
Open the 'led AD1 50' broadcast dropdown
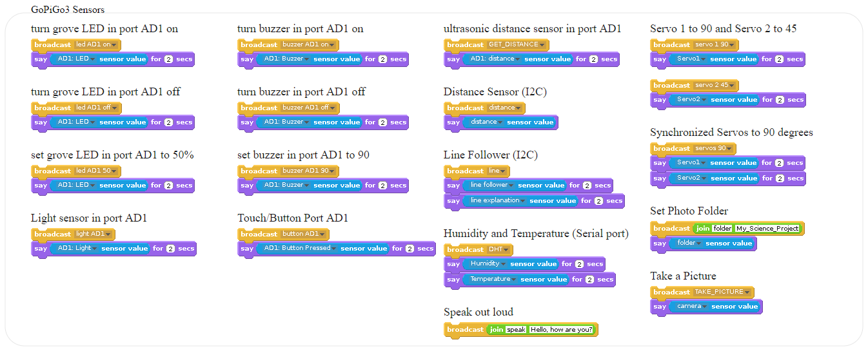[97, 171]
